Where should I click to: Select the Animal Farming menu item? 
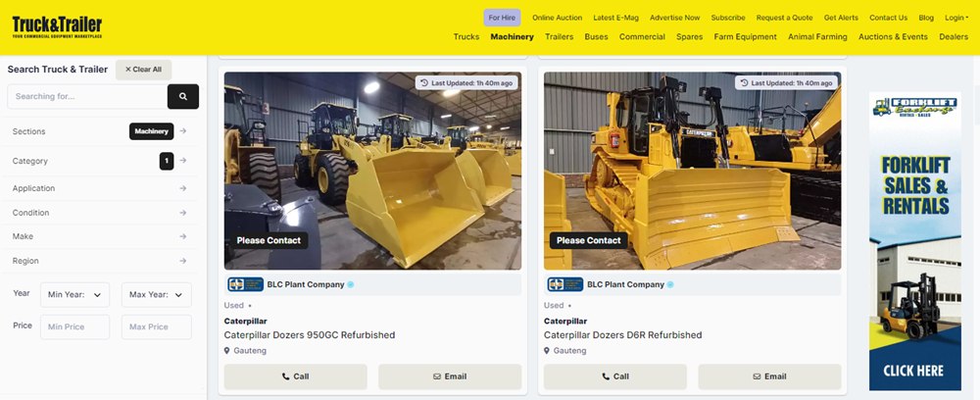[x=817, y=37]
